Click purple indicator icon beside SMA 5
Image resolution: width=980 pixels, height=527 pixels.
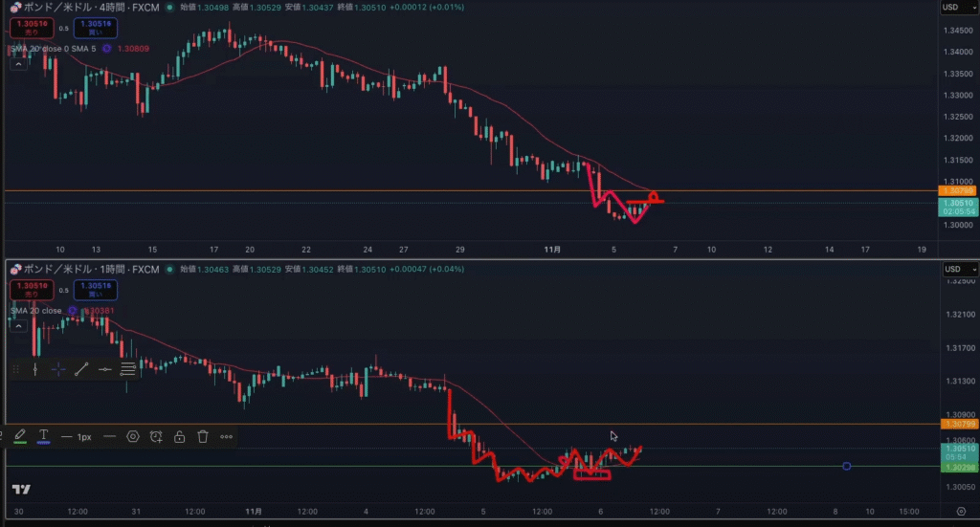(107, 48)
